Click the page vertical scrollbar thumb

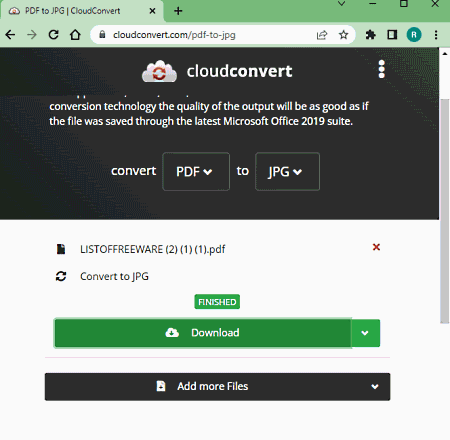pyautogui.click(x=444, y=211)
